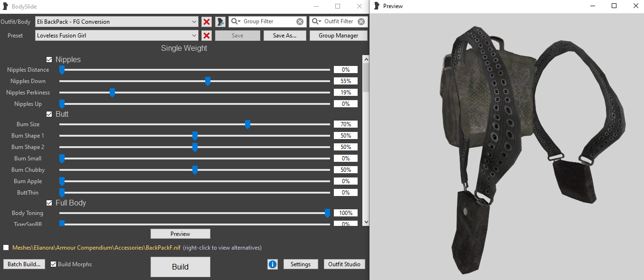The image size is (644, 280).
Task: Check the BackPackF.nif output path checkbox
Action: [x=6, y=247]
